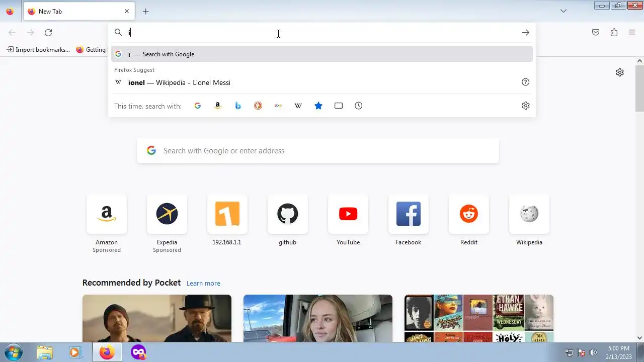This screenshot has height=362, width=644.
Task: Search history via clock icon
Action: pos(359,106)
